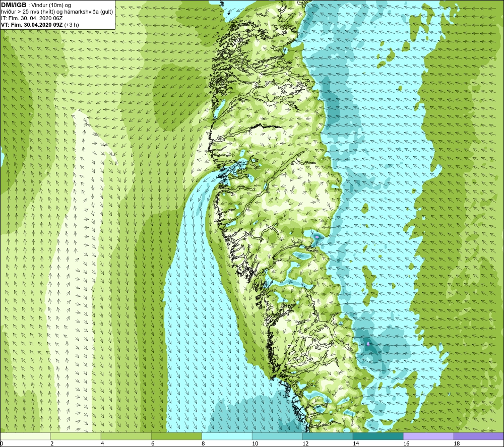Click the "(+3 h)" forecast offset text
Screen dimensions: 504x447
pyautogui.click(x=72, y=25)
